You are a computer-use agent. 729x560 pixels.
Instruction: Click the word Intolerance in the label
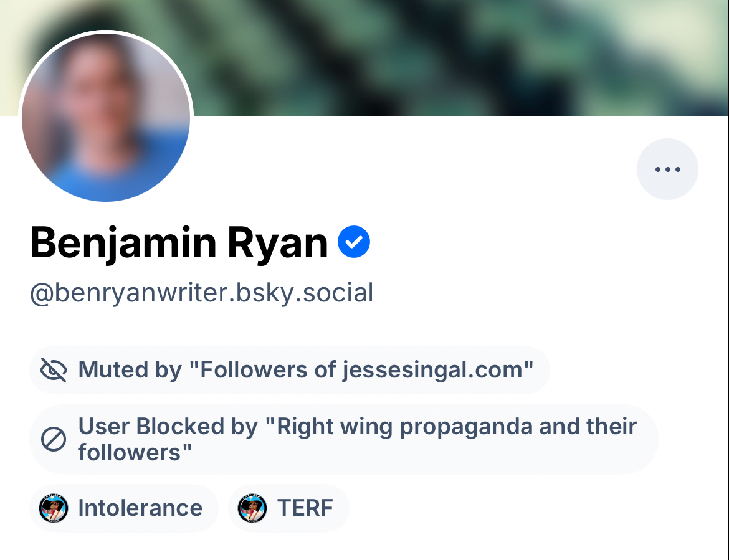[x=140, y=508]
